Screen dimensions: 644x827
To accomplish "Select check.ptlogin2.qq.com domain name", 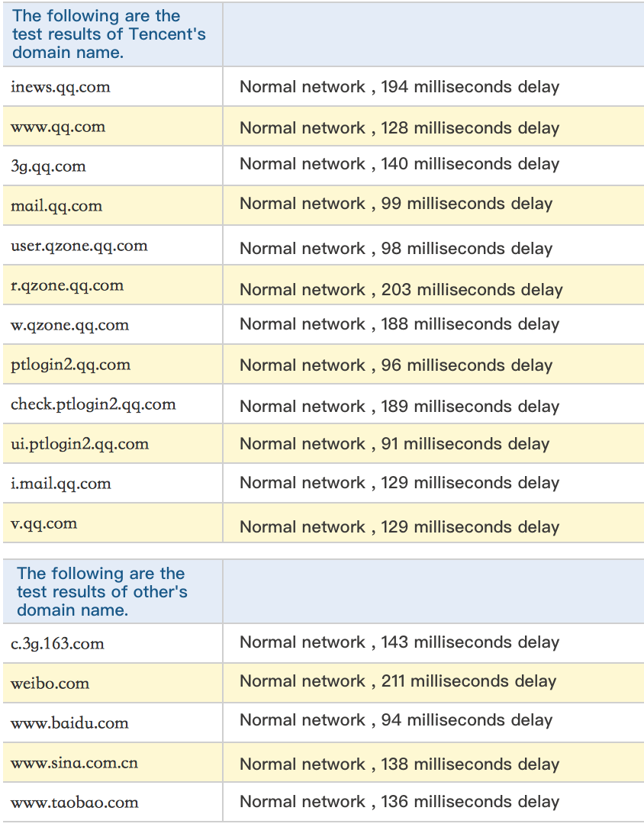I will click(x=93, y=404).
